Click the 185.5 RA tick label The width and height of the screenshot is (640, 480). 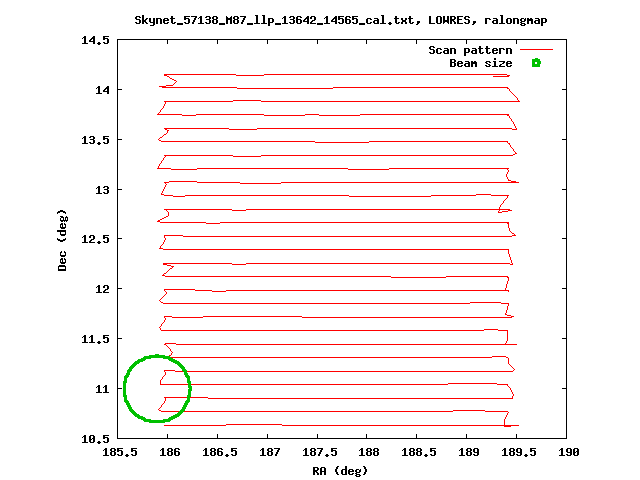coord(120,452)
